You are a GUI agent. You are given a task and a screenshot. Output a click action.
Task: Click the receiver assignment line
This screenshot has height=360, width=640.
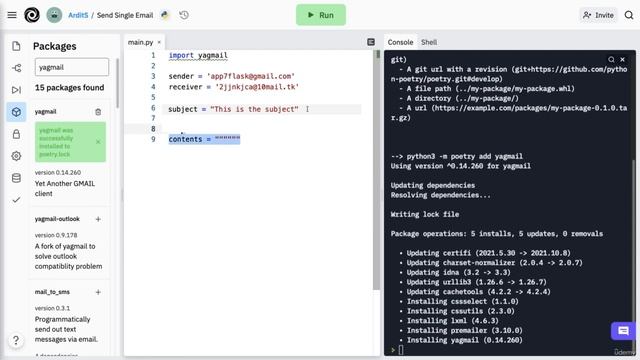click(233, 87)
